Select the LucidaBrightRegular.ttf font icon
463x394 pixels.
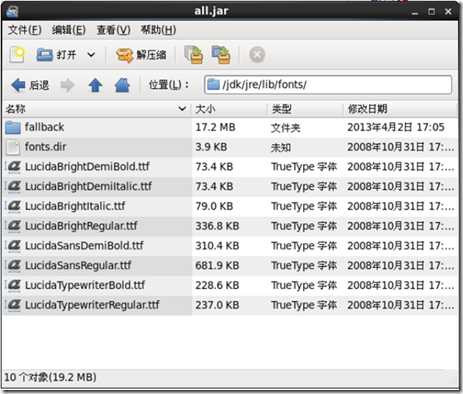14,226
